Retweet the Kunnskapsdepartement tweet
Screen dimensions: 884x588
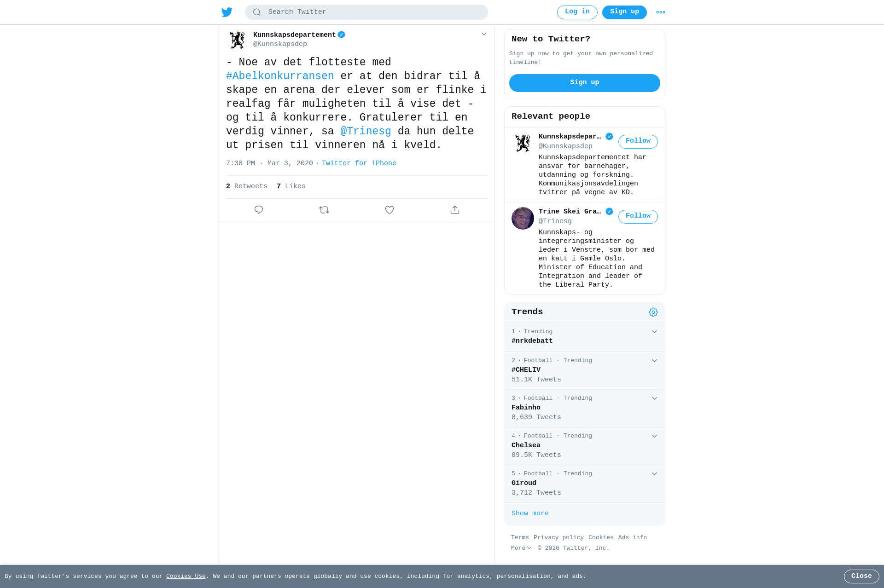coord(324,210)
